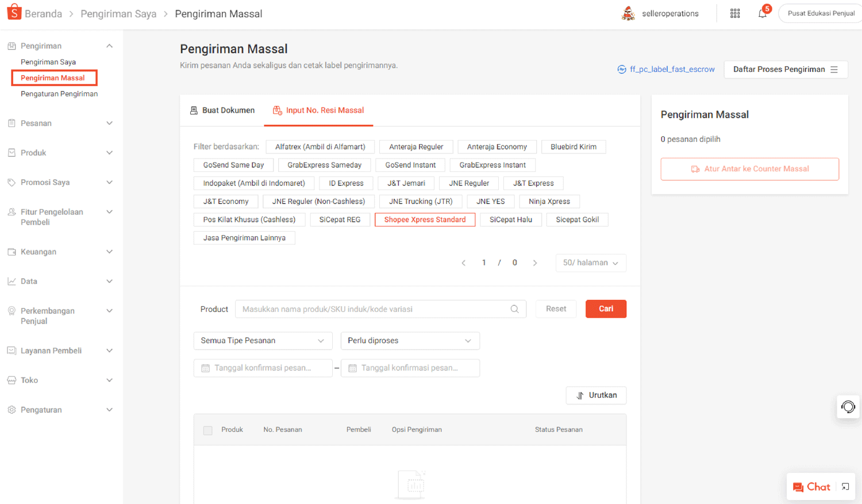Click the Data chart icon
The image size is (862, 504).
(11, 281)
